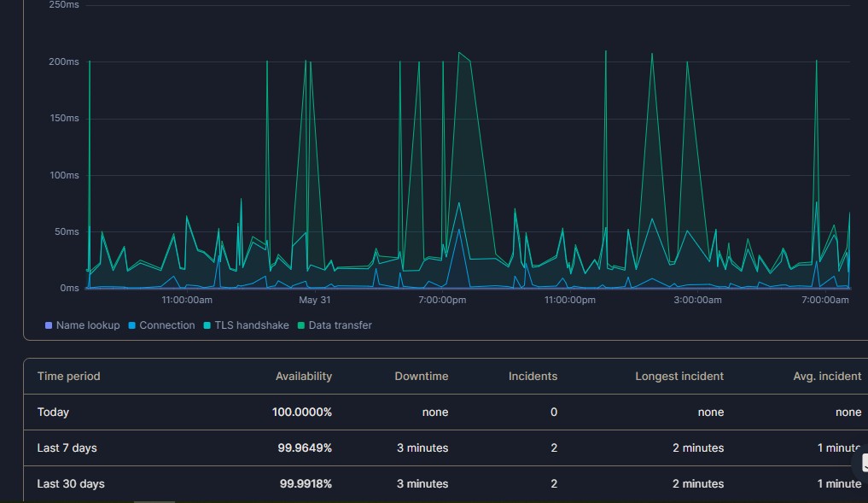Select the Last 7 days row label
Screen dimensions: 868x503
pyautogui.click(x=67, y=447)
